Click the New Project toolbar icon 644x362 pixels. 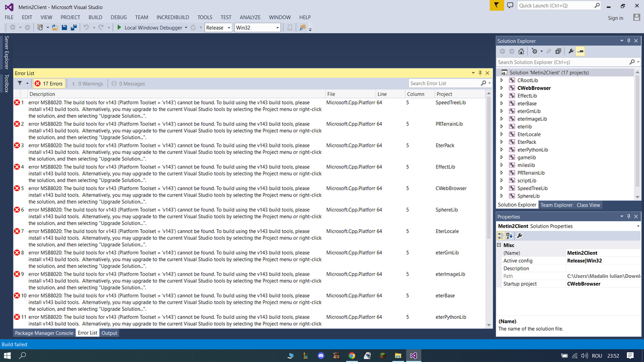click(x=40, y=28)
